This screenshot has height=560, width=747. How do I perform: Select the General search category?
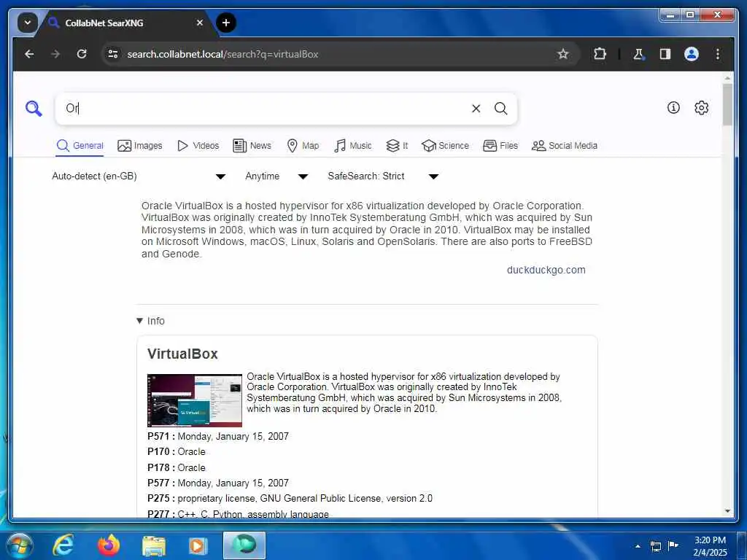click(80, 146)
